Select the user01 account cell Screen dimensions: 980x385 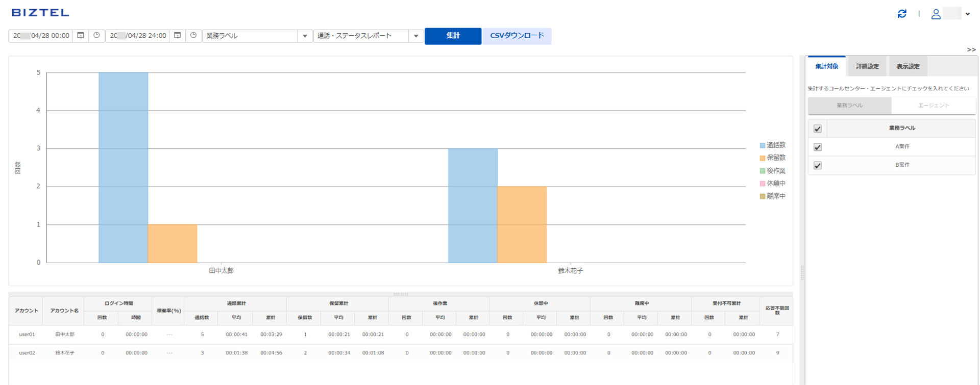point(27,335)
